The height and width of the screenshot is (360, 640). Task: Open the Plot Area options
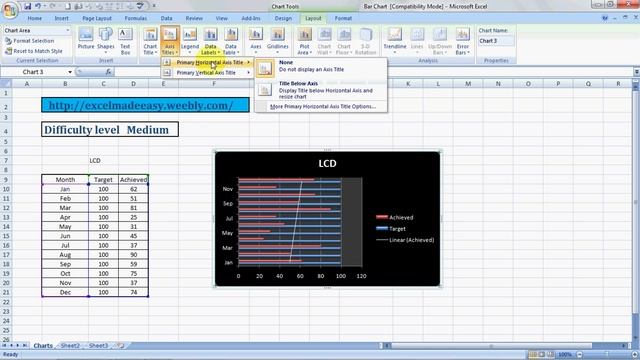[304, 41]
